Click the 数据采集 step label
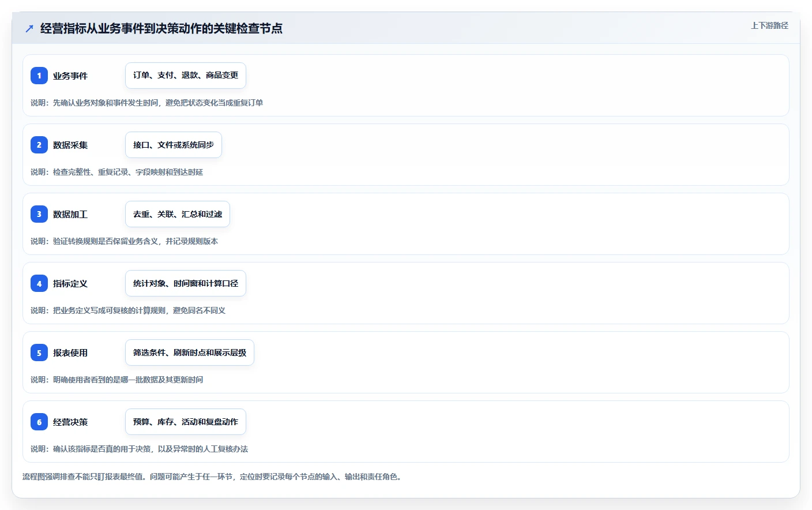The height and width of the screenshot is (510, 812). coord(70,145)
